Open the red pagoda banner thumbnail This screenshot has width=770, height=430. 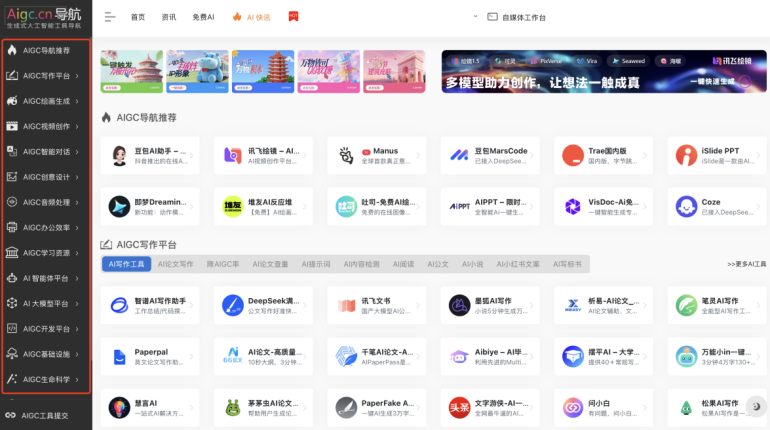(263, 71)
